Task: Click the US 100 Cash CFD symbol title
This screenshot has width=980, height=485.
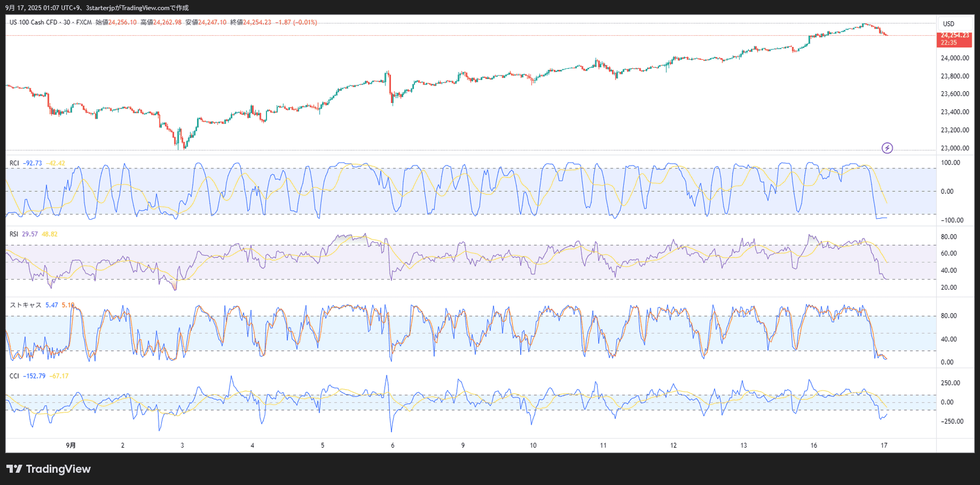Action: (x=33, y=22)
